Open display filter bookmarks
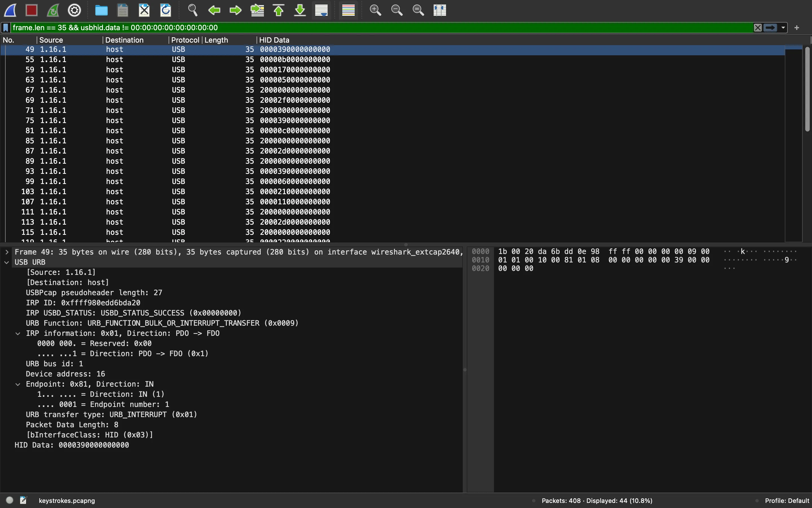The image size is (812, 508). [x=6, y=28]
